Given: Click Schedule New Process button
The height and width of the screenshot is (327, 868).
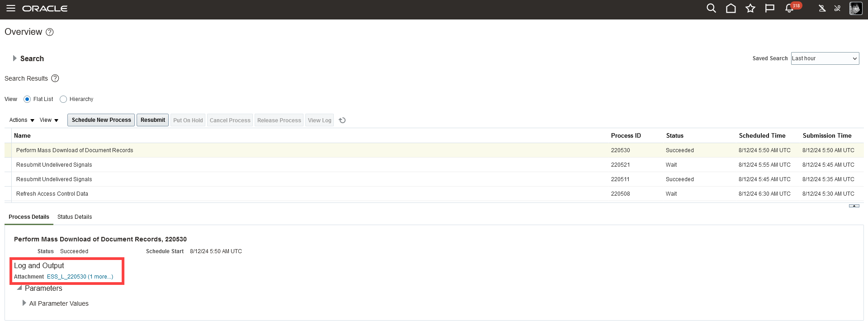Looking at the screenshot, I should point(101,120).
